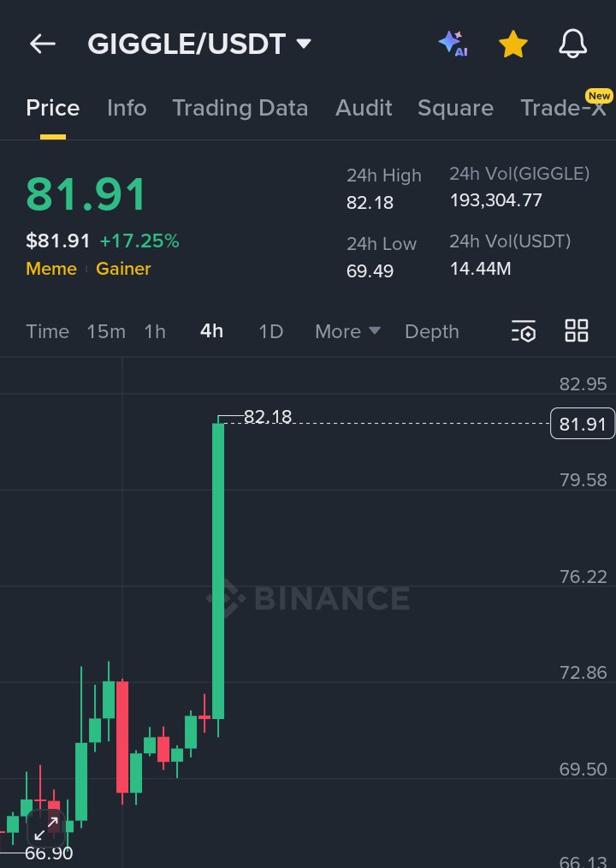616x868 pixels.
Task: Open the Trading Data tab
Action: (240, 108)
